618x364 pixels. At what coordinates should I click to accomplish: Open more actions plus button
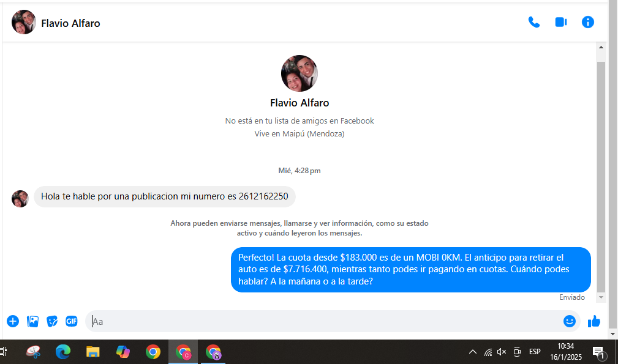pos(13,322)
